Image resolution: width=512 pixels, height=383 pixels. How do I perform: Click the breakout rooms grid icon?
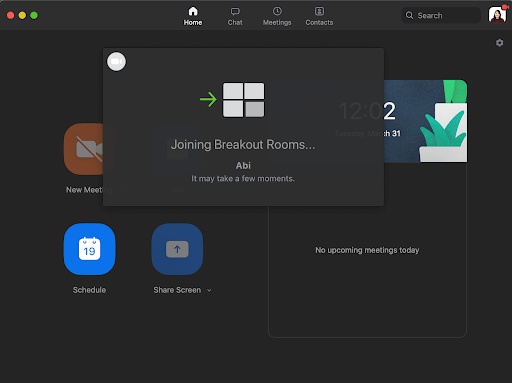point(243,100)
